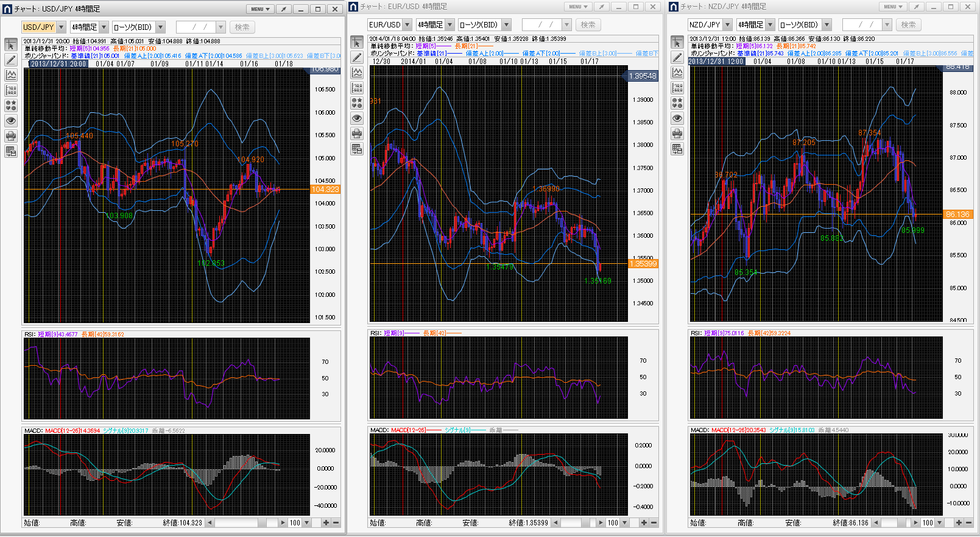The width and height of the screenshot is (980, 537).
Task: Print the USD/JPY chart
Action: (x=11, y=136)
